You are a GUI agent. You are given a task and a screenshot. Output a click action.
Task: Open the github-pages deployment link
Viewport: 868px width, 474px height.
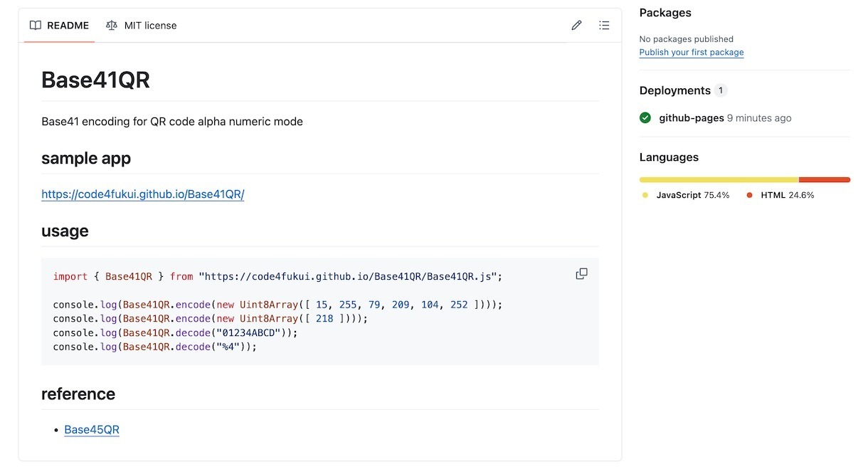pos(692,118)
